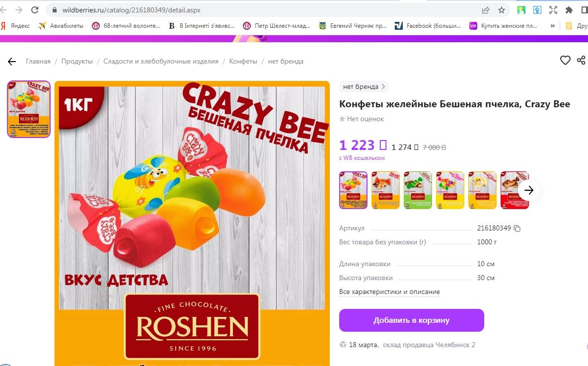
Task: Select the red-packaged candy variant thumbnail
Action: tap(514, 190)
